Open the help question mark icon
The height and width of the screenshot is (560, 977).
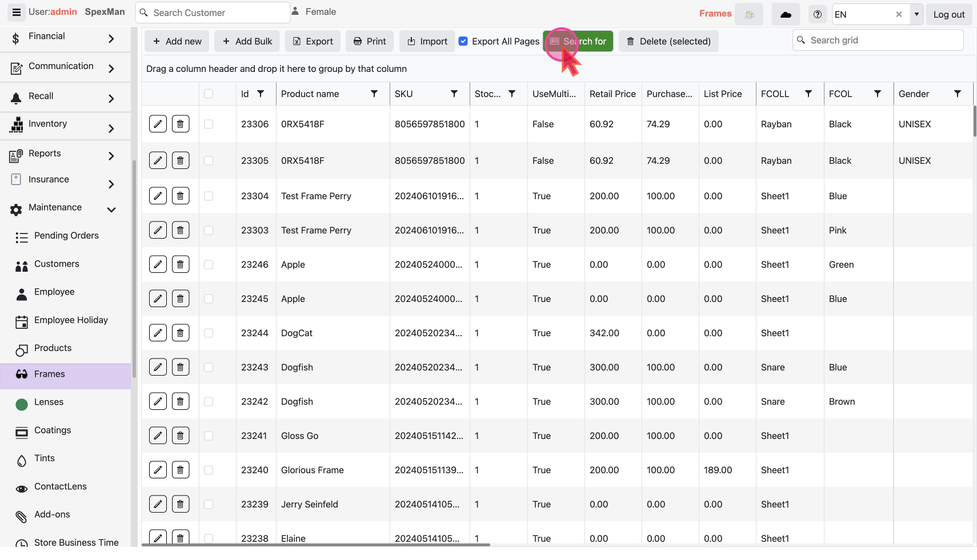818,14
